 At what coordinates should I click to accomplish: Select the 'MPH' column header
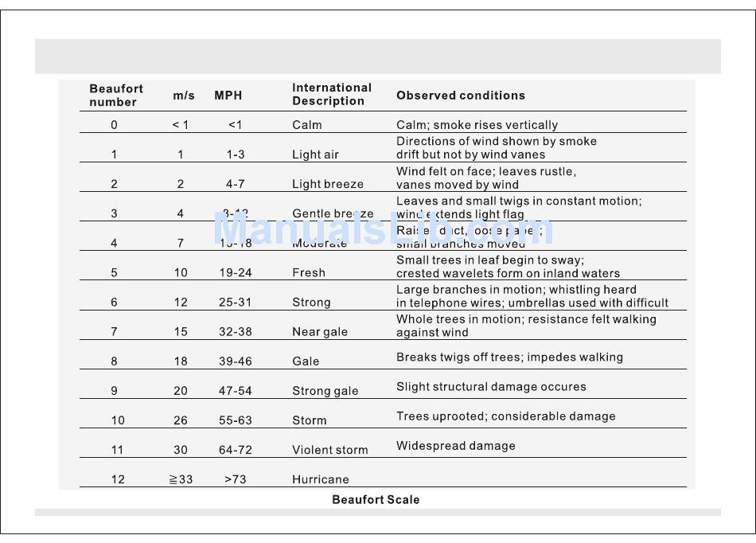click(x=228, y=96)
